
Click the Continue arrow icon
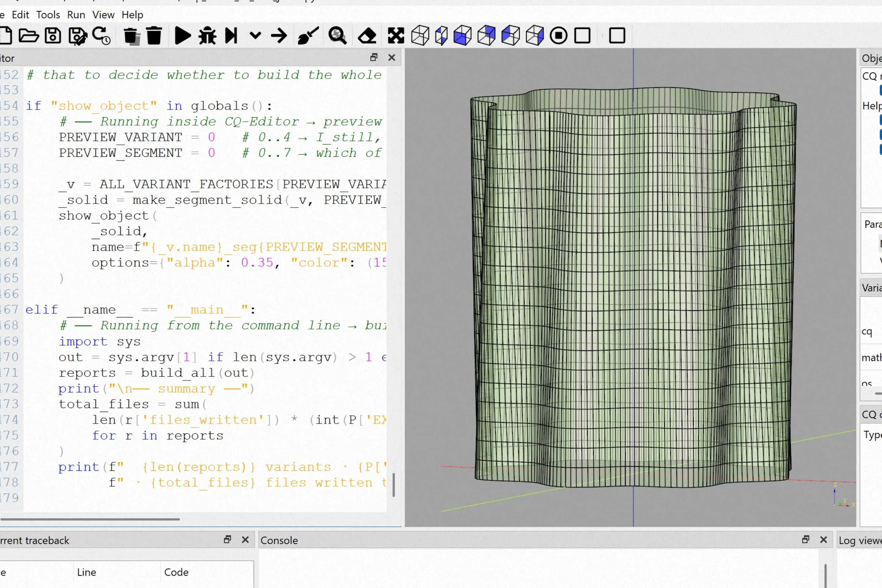[279, 36]
